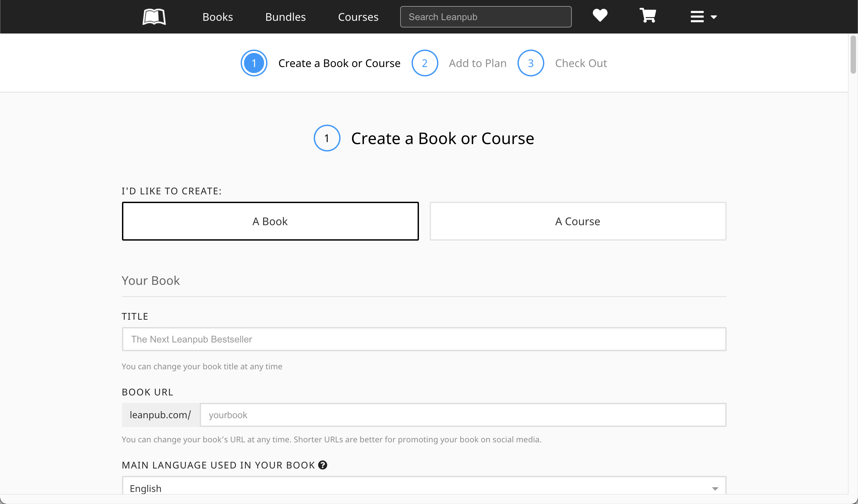Choose to create A Course

(578, 222)
